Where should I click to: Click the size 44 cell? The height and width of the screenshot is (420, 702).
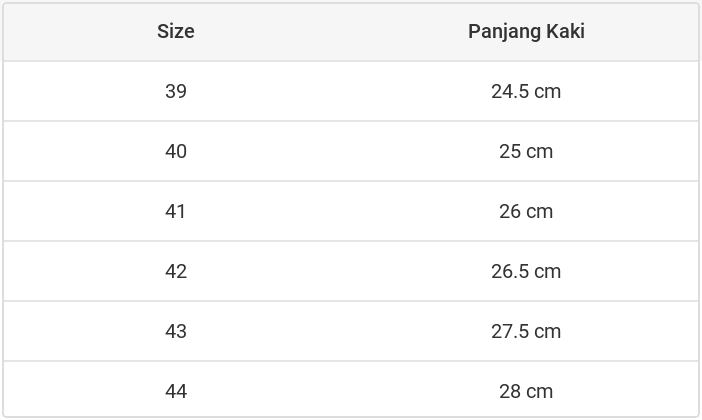(x=176, y=391)
